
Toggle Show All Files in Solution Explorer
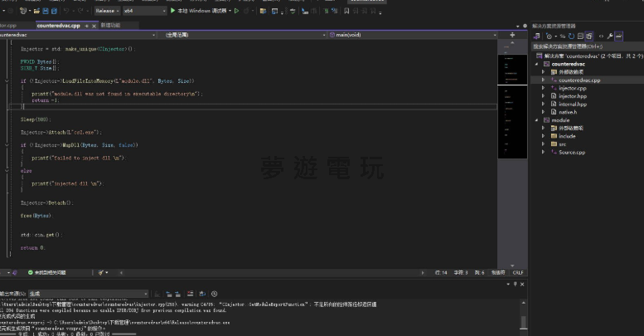pos(590,37)
